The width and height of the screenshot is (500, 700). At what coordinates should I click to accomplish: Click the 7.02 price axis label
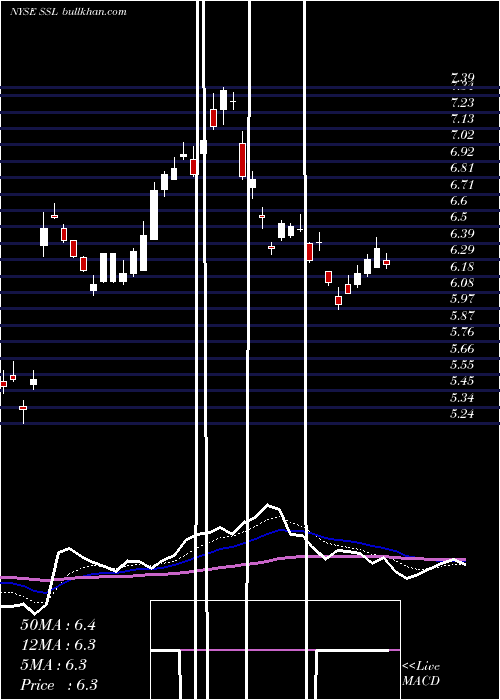462,135
